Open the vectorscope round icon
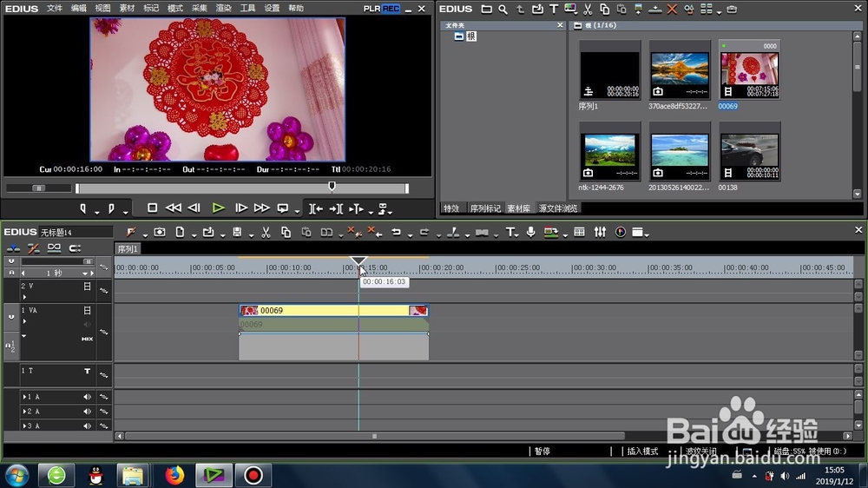This screenshot has width=868, height=488. (621, 232)
